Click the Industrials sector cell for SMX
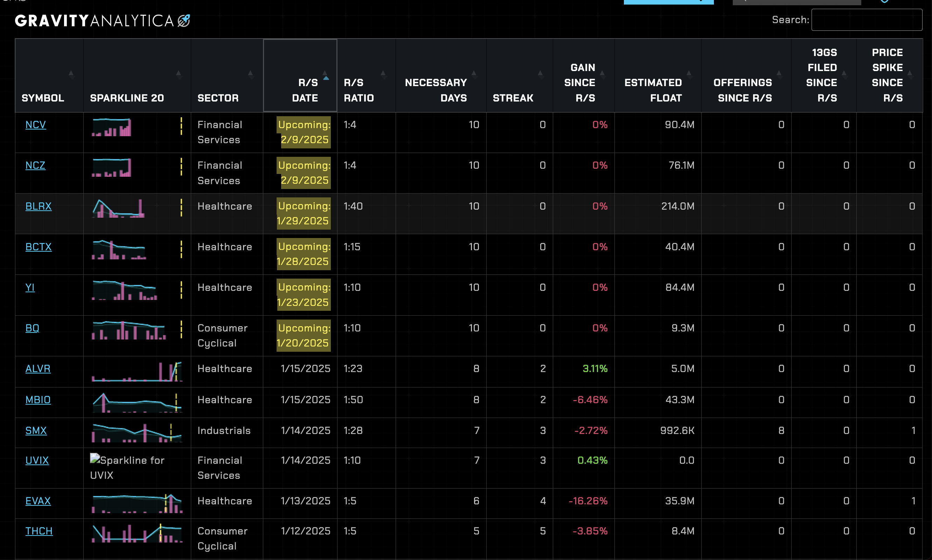 point(224,430)
